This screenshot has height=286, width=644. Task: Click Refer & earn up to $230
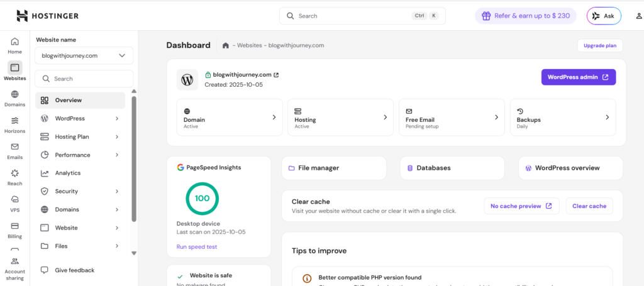point(526,16)
